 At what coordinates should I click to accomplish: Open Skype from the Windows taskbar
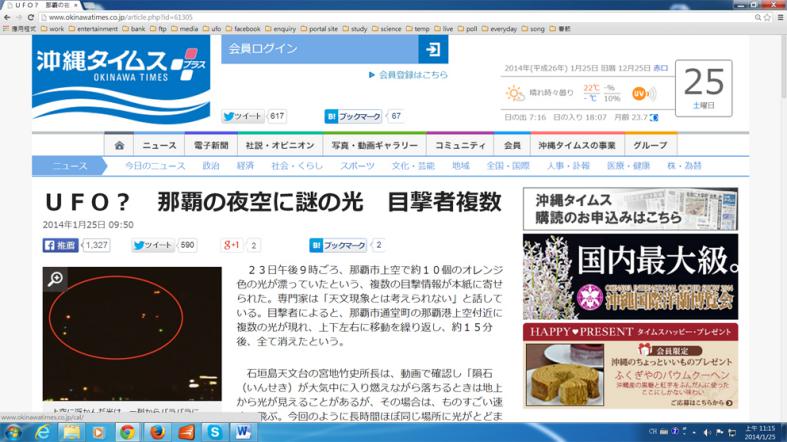click(214, 432)
